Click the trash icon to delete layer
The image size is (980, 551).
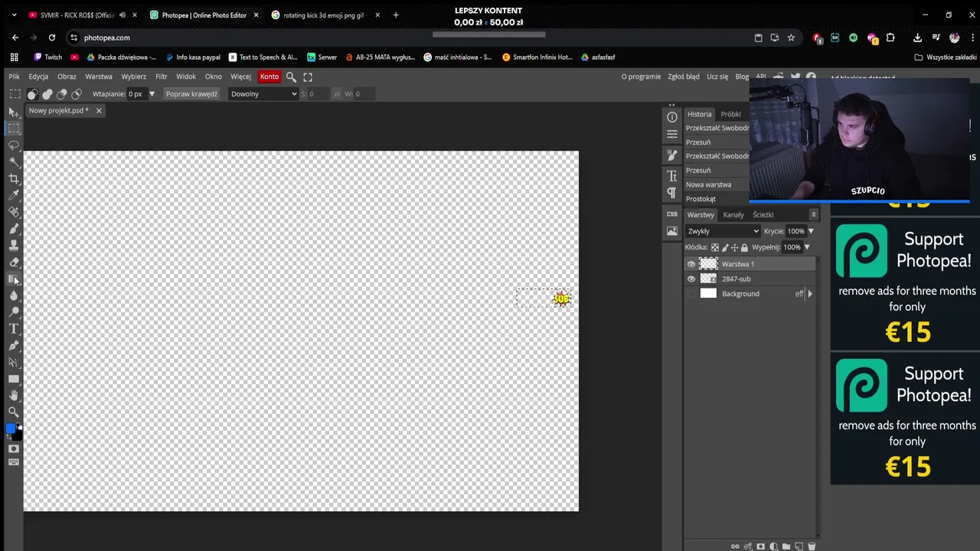point(812,546)
